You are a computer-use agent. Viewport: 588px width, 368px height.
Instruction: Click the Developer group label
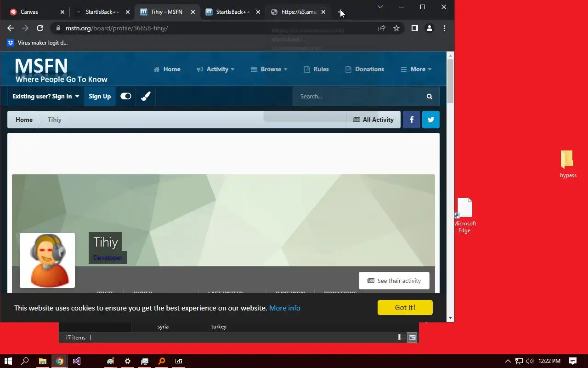108,258
